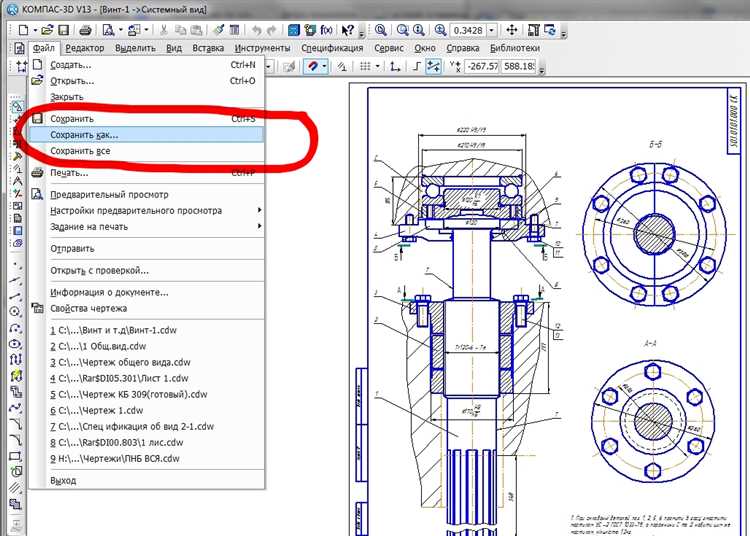Choose 'Сохранить' in File menu
Image resolution: width=750 pixels, height=536 pixels.
coord(146,119)
